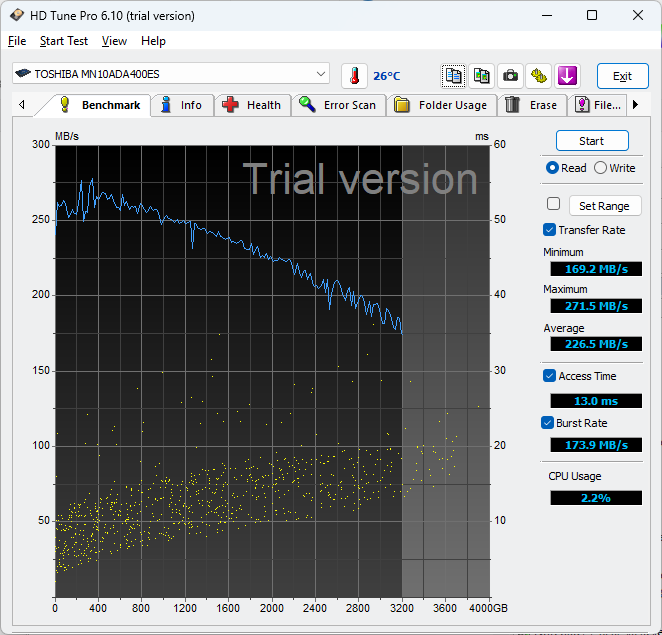Click the temperature thermometer icon
662x635 pixels.
[354, 76]
